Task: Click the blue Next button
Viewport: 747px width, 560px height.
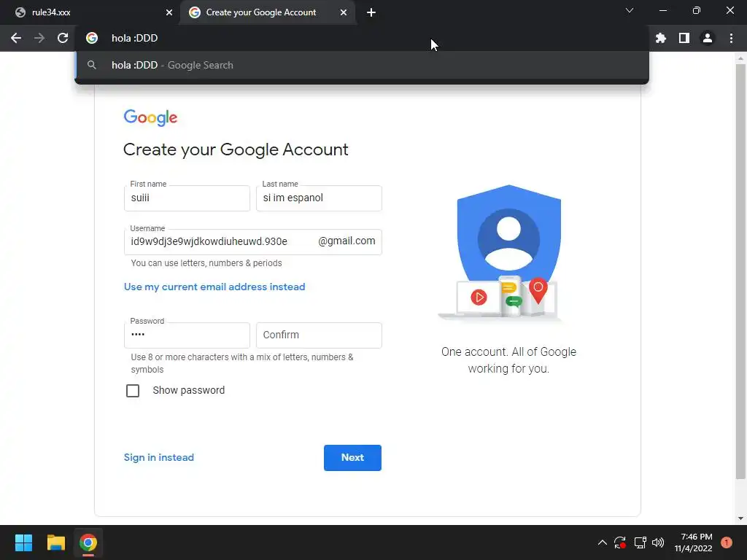Action: pyautogui.click(x=352, y=458)
